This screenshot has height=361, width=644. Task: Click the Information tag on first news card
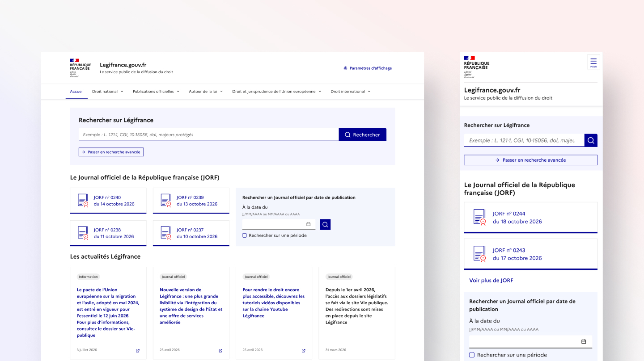point(88,277)
